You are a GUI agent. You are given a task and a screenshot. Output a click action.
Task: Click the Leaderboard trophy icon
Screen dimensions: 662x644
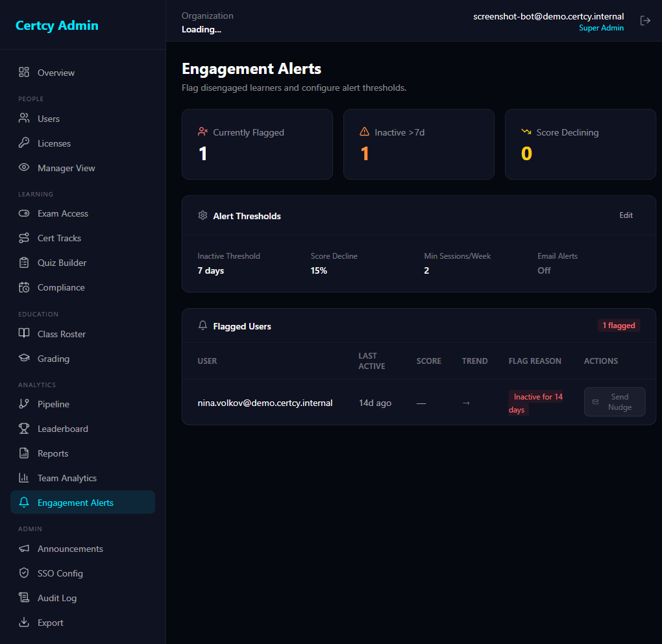click(x=24, y=428)
